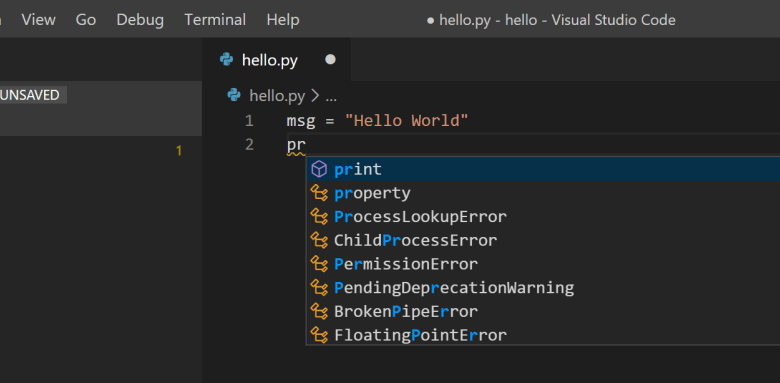Open the hello.py breadcrumb file picker
This screenshot has width=780, height=383.
pos(277,96)
